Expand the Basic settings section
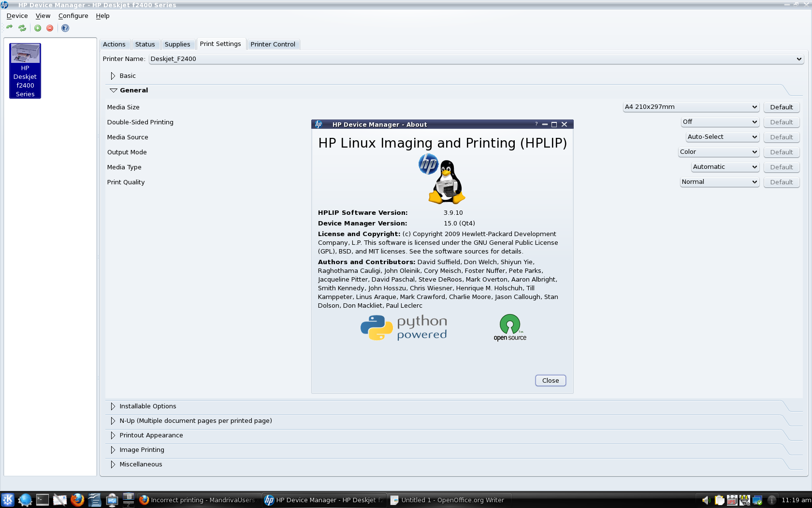Screen dimensions: 812x508 click(x=113, y=76)
